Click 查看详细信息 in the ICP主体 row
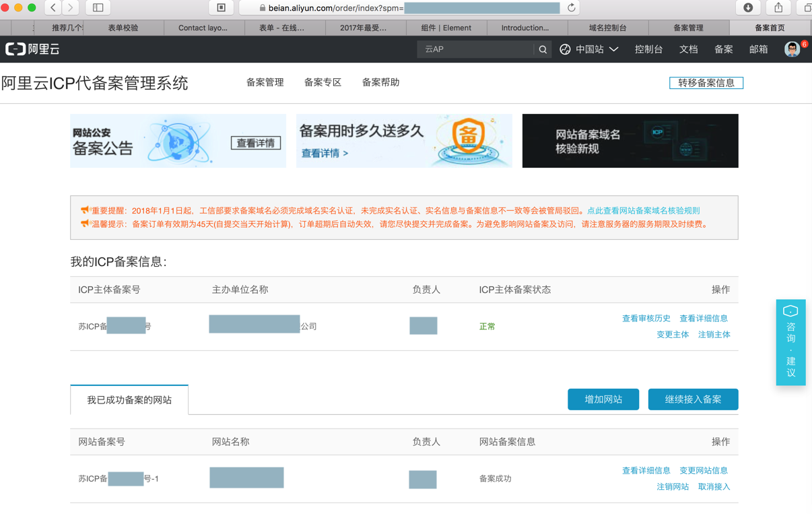The width and height of the screenshot is (812, 514). coord(704,319)
